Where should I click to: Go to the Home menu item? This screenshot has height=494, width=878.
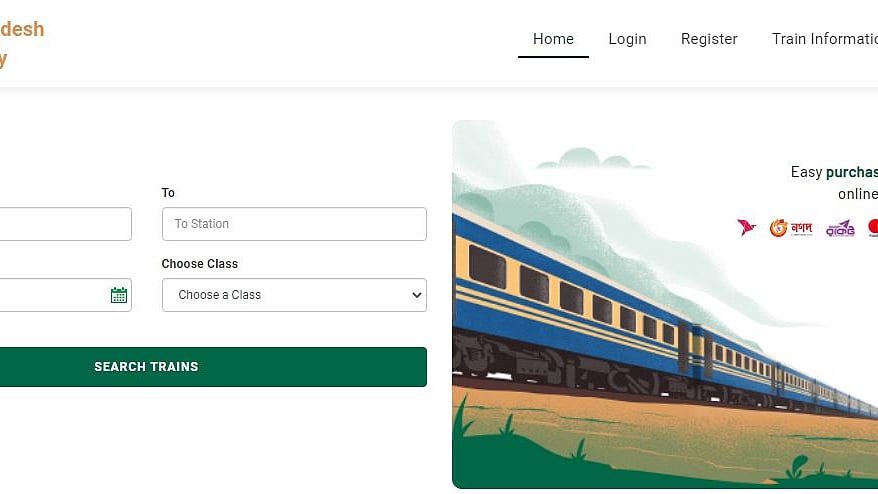click(553, 39)
